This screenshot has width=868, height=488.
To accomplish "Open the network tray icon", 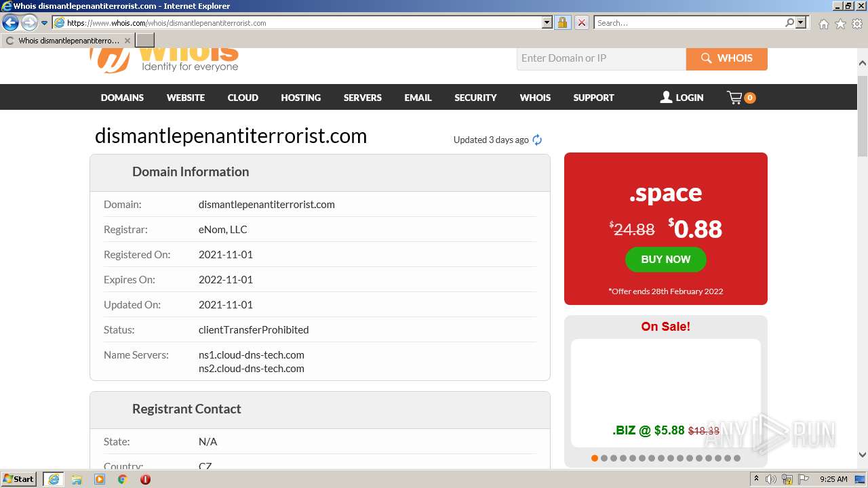I will tap(788, 479).
